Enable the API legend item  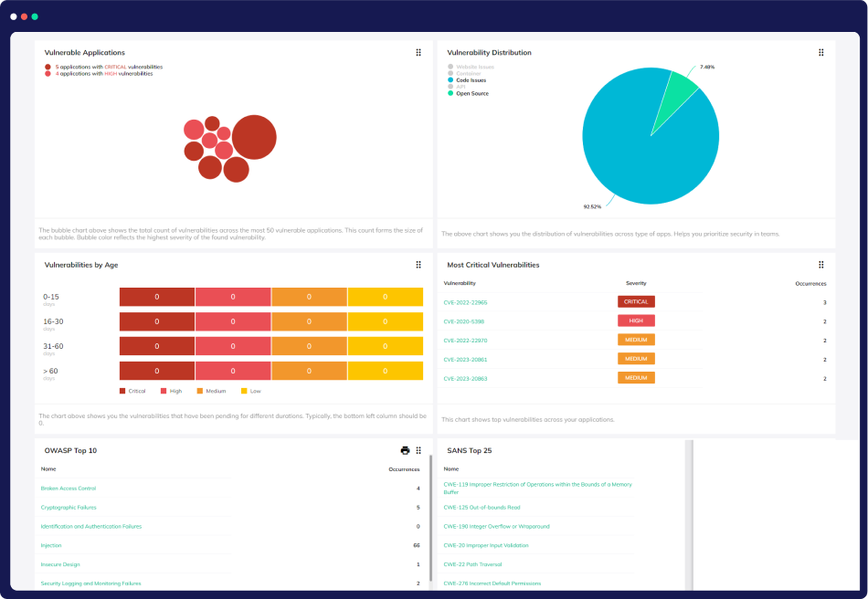point(460,87)
